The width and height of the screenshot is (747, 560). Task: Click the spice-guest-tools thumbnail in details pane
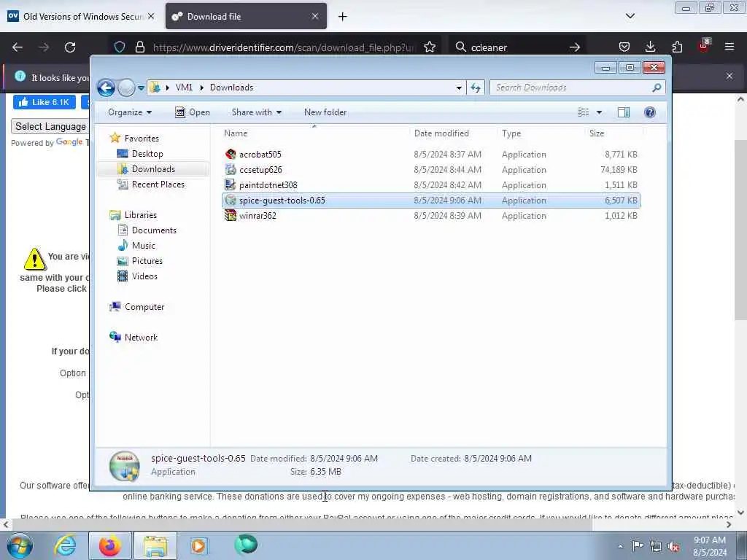point(124,466)
